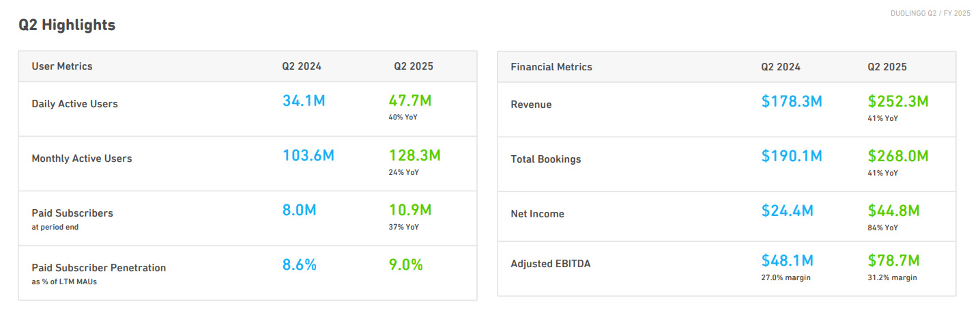Select the Revenue row label
The image size is (980, 328).
(x=531, y=105)
